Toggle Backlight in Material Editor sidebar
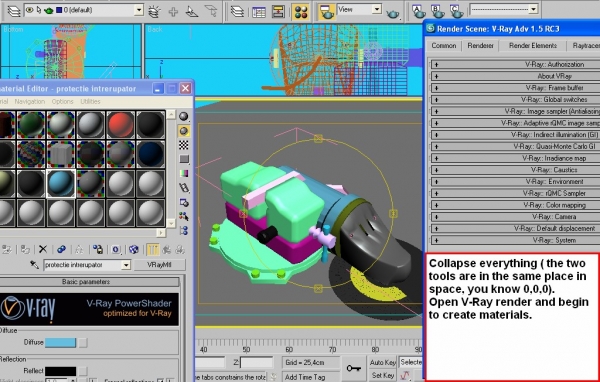 184,131
